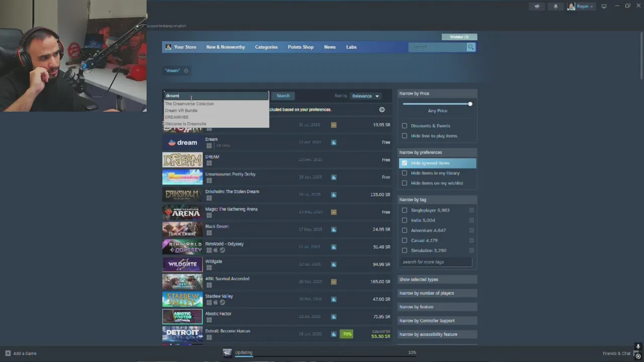Click the plus icon for Add a Game
The width and height of the screenshot is (644, 362).
[x=8, y=353]
